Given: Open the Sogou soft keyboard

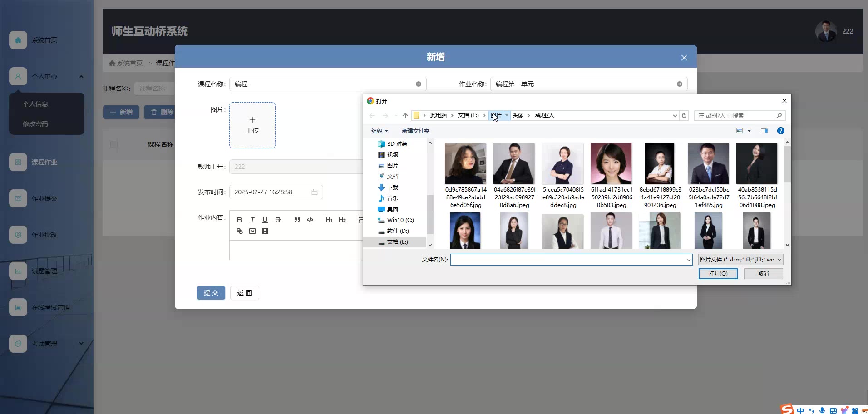Looking at the screenshot, I should (x=833, y=410).
